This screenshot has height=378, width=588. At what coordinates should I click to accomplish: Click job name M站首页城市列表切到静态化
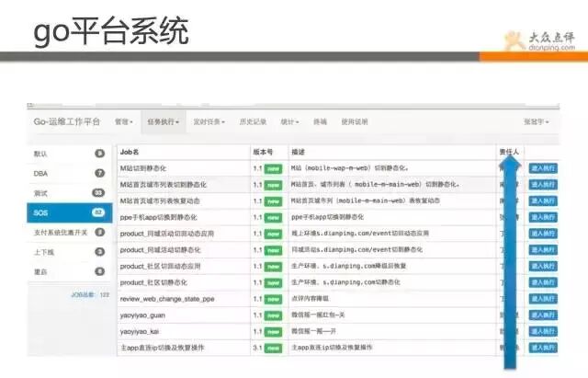(x=164, y=185)
